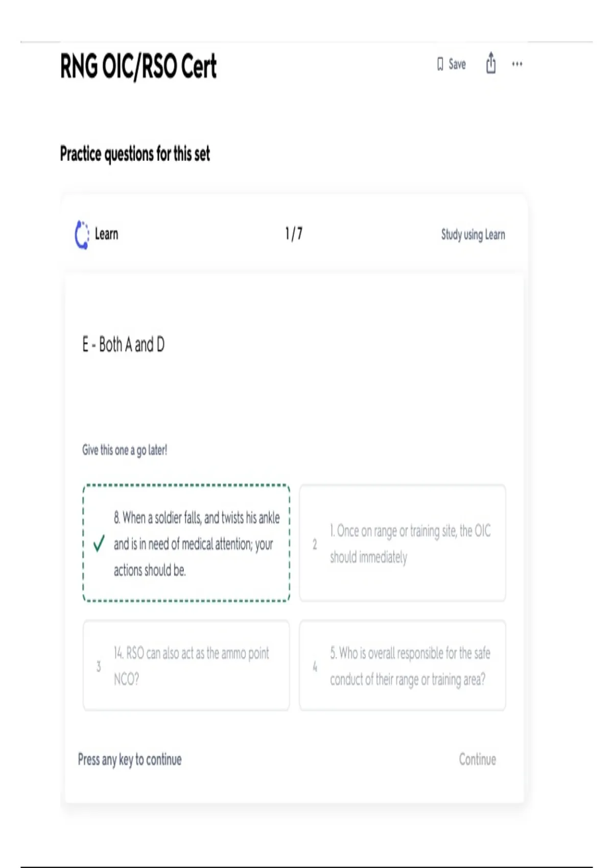The width and height of the screenshot is (613, 868).
Task: Click the Learn mode label
Action: (106, 234)
